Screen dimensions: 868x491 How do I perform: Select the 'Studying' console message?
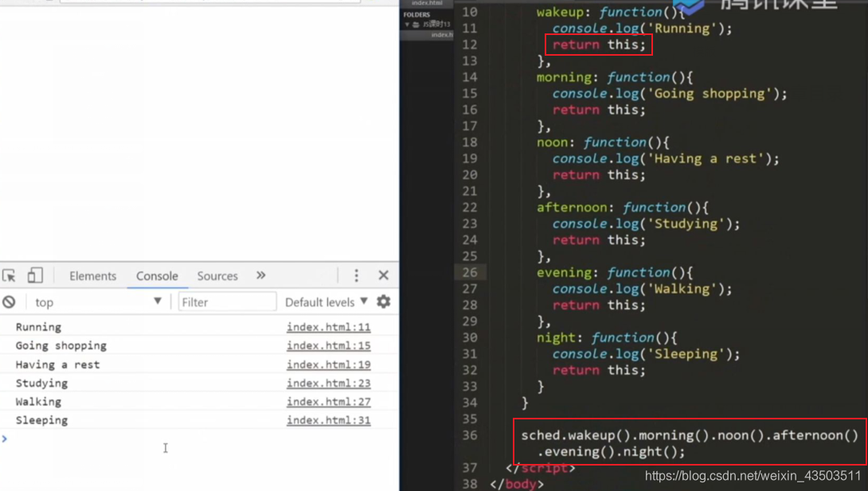click(41, 384)
